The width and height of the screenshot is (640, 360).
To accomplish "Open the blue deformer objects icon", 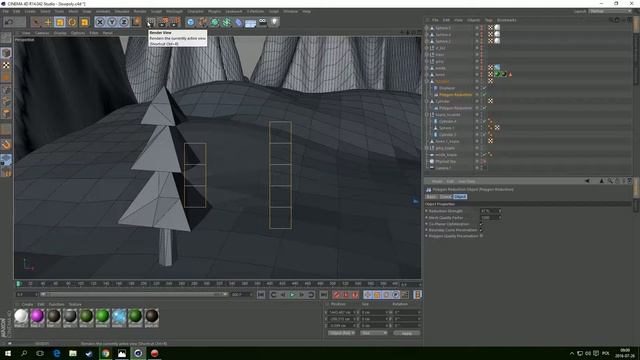I will pos(239,22).
